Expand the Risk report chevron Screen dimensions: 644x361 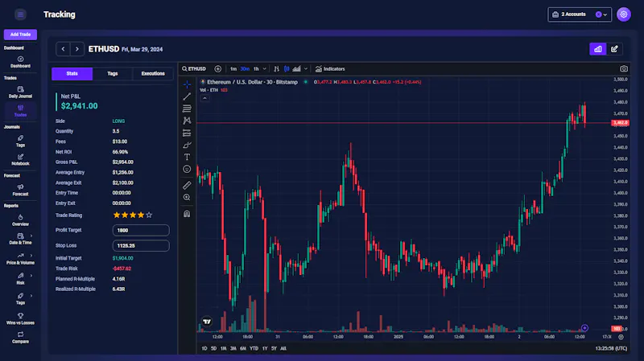31,276
